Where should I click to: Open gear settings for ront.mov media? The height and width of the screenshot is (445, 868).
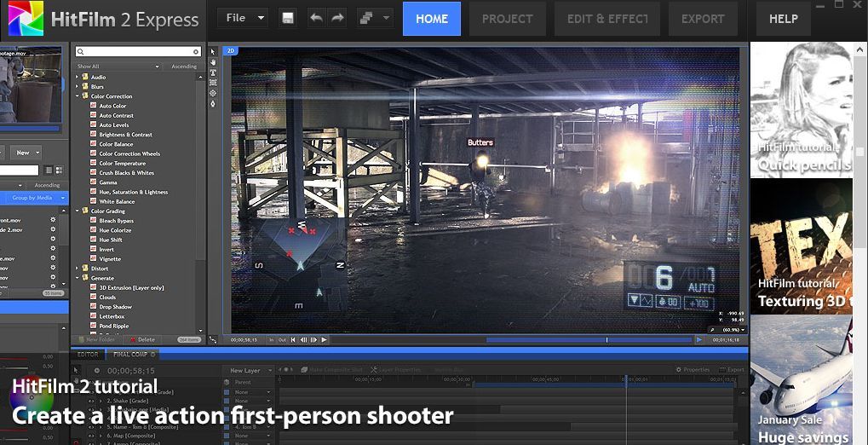[x=53, y=220]
